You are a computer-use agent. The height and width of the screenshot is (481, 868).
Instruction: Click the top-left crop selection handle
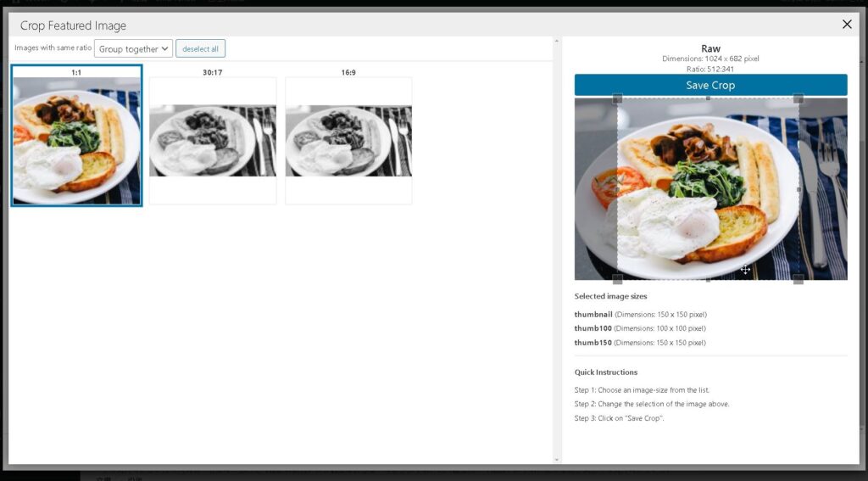617,98
